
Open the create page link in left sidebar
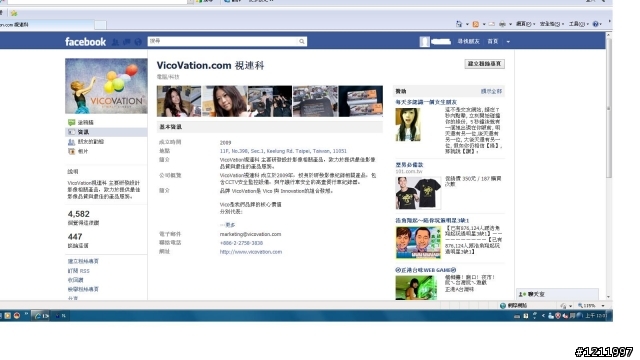(83, 261)
